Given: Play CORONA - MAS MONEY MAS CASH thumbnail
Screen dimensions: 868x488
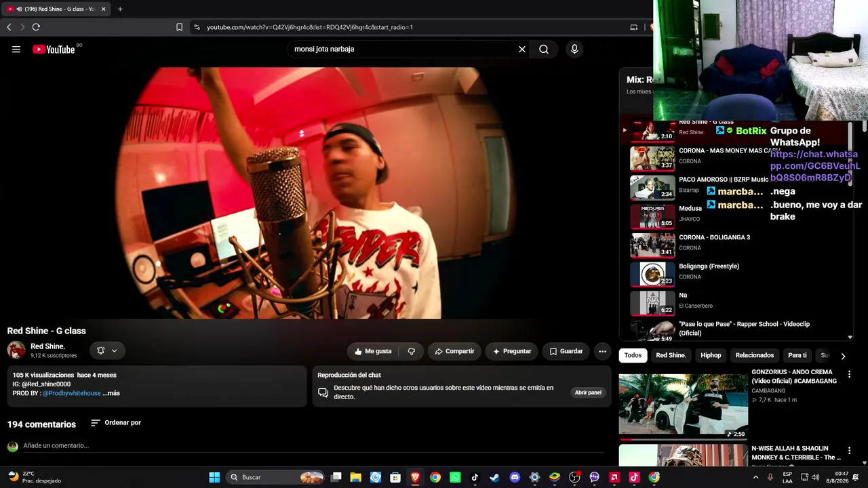Looking at the screenshot, I should pyautogui.click(x=652, y=159).
